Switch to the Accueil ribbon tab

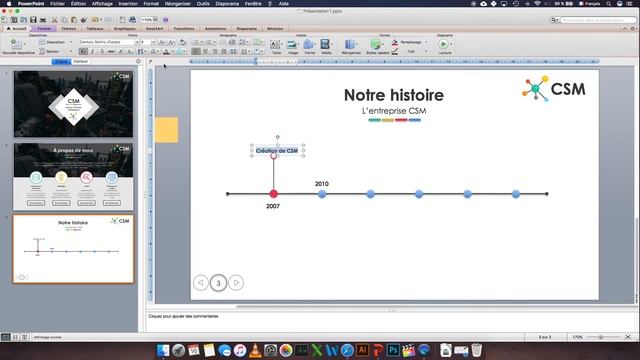[x=16, y=29]
